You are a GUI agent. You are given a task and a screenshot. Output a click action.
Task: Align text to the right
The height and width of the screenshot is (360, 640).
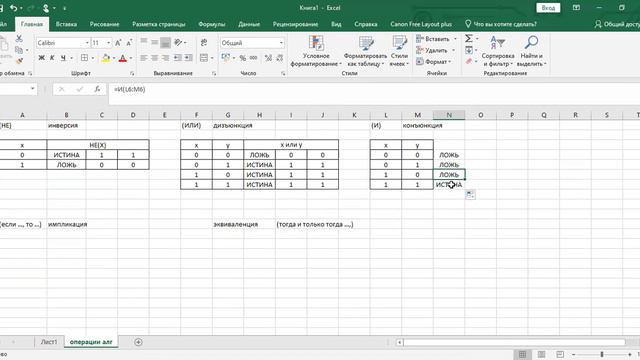point(165,58)
